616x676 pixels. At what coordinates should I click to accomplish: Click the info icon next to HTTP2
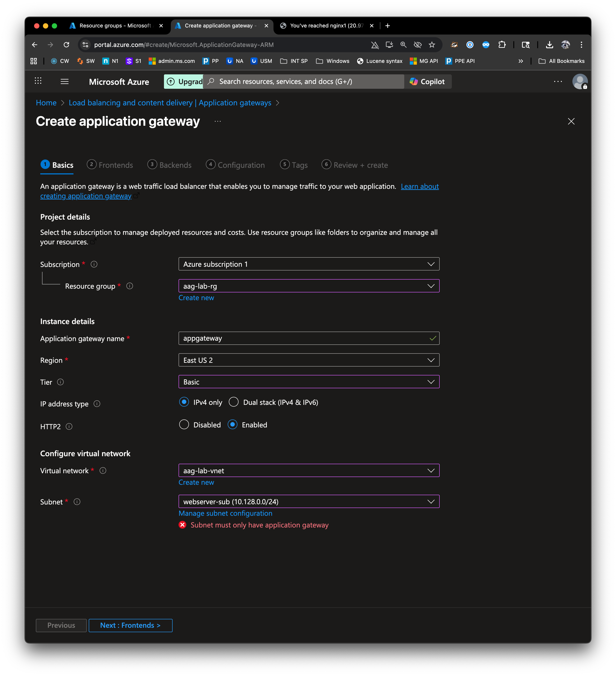point(69,427)
